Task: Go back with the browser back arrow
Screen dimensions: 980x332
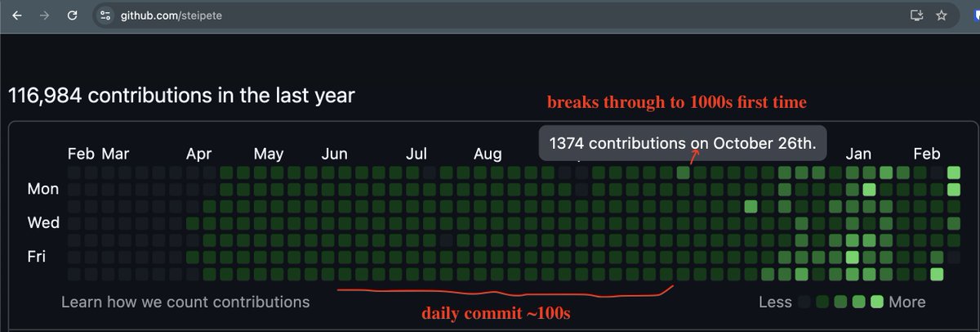Action: 16,16
